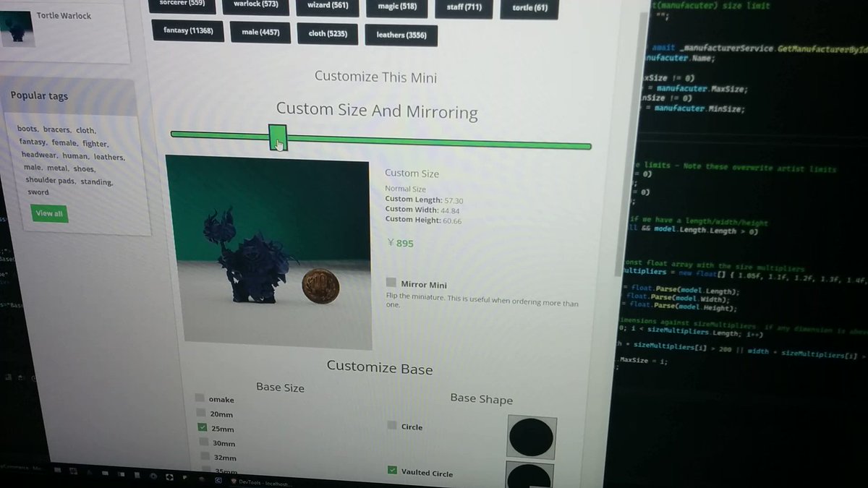The image size is (868, 488).
Task: Click the human popular tag link
Action: click(75, 156)
